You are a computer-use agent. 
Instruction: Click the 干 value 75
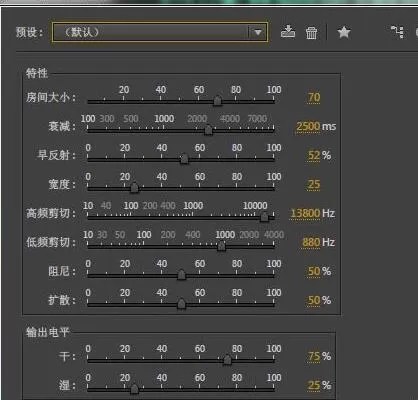[314, 356]
